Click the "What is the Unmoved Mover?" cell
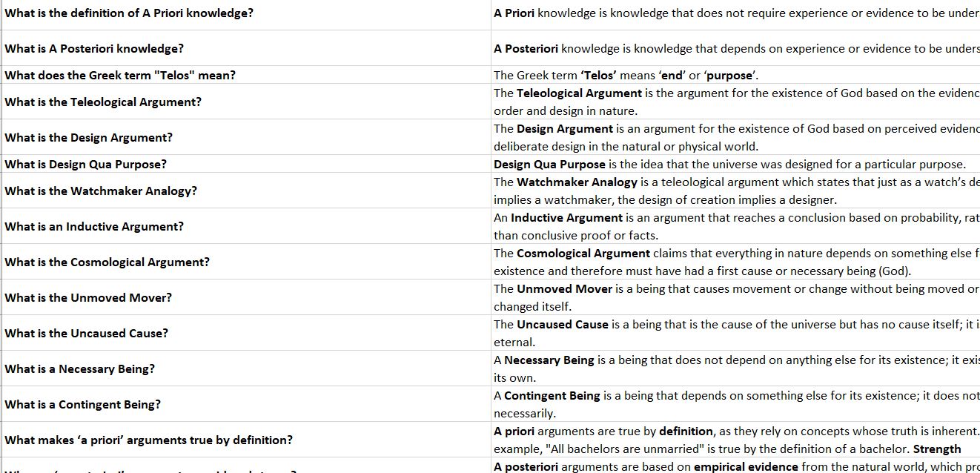 click(88, 298)
